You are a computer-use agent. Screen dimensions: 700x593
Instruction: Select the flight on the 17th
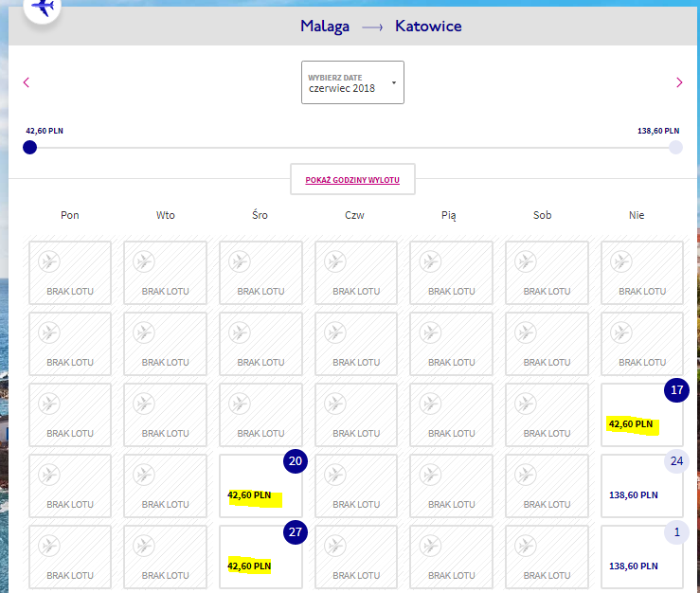click(642, 415)
